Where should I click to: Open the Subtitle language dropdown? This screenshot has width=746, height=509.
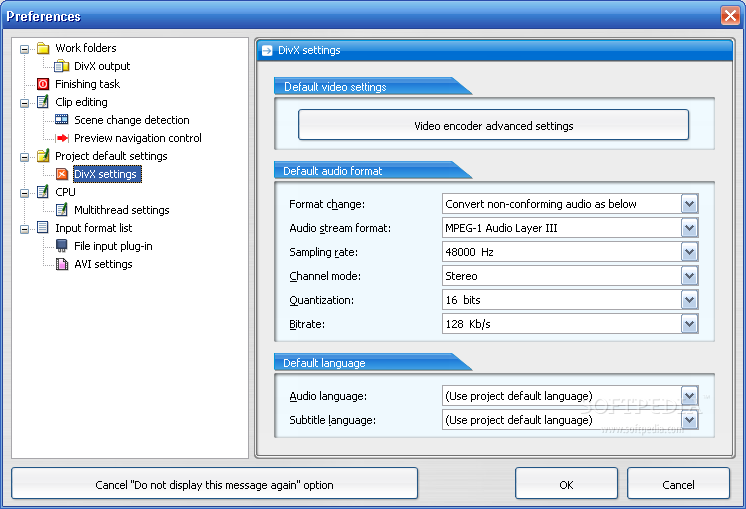pos(689,420)
